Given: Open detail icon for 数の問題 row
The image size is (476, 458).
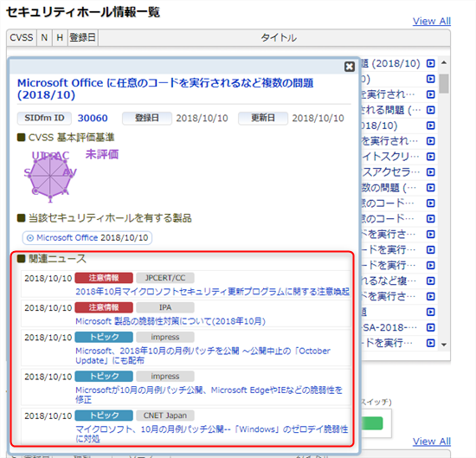Looking at the screenshot, I should (x=430, y=188).
